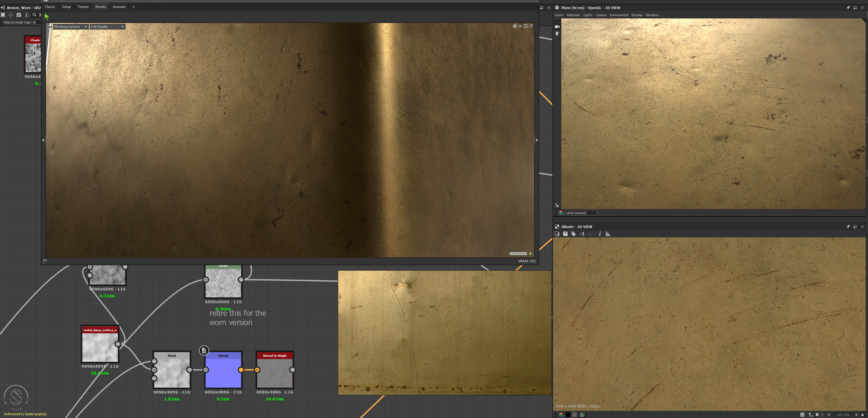Zoom in with plus button in 2D view
The width and height of the screenshot is (868, 418).
pos(857,415)
